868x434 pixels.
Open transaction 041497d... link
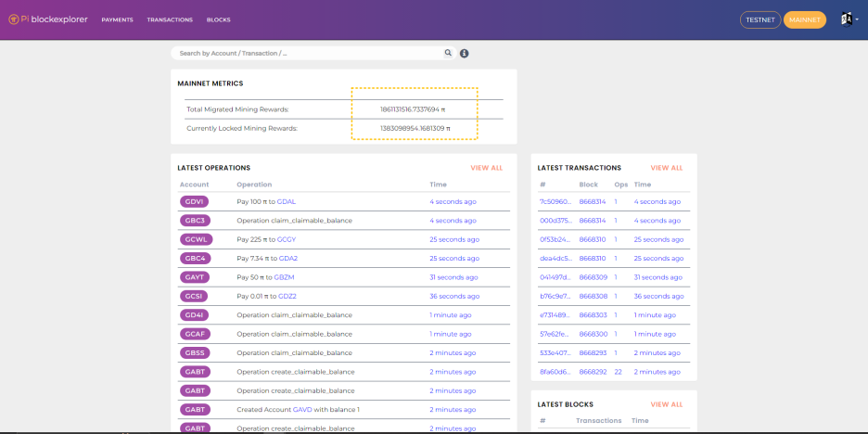tap(555, 276)
